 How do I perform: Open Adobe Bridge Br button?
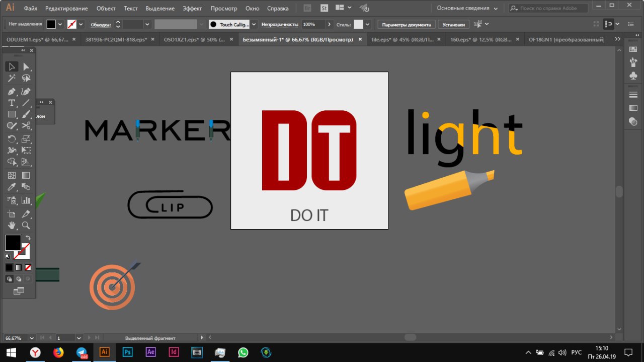pyautogui.click(x=308, y=8)
